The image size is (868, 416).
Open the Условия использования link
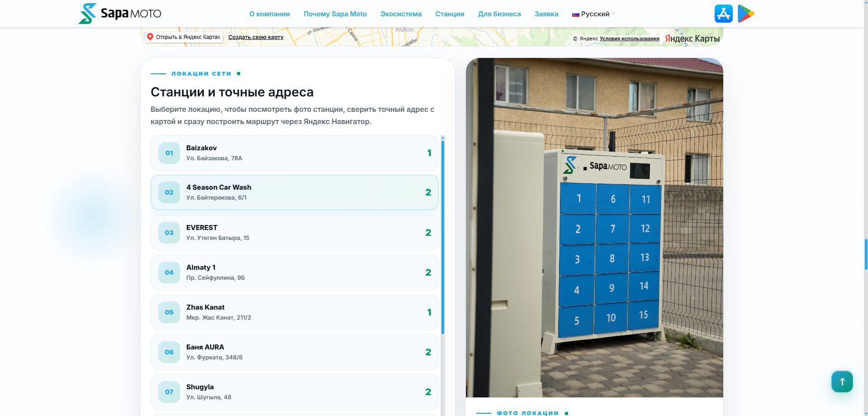tap(630, 38)
